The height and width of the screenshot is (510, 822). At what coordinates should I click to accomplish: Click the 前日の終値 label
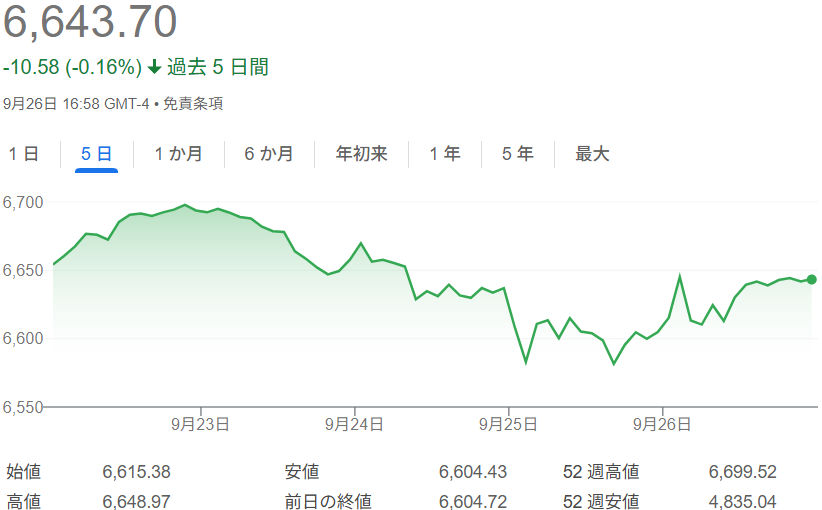pyautogui.click(x=327, y=502)
